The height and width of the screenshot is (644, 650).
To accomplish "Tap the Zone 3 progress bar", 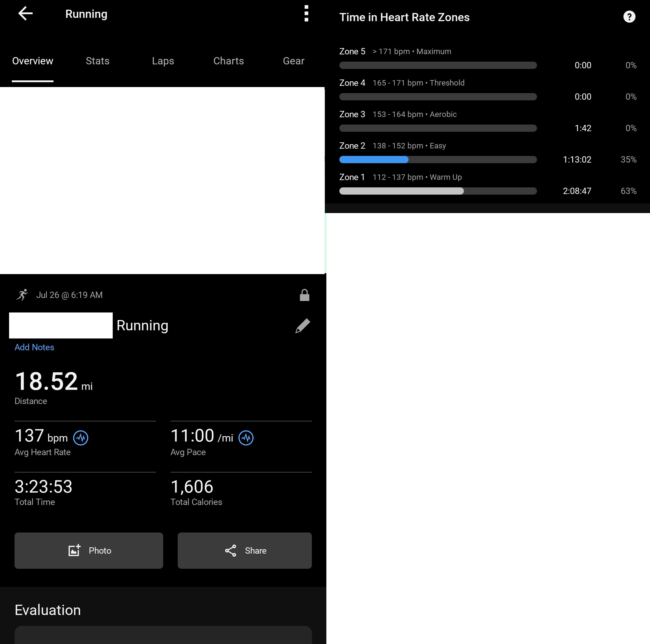I will [x=438, y=128].
